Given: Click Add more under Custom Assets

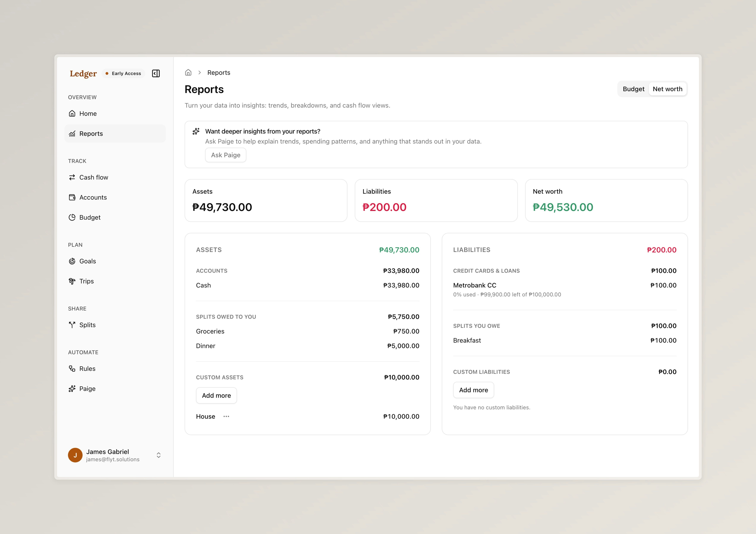Looking at the screenshot, I should [x=216, y=395].
